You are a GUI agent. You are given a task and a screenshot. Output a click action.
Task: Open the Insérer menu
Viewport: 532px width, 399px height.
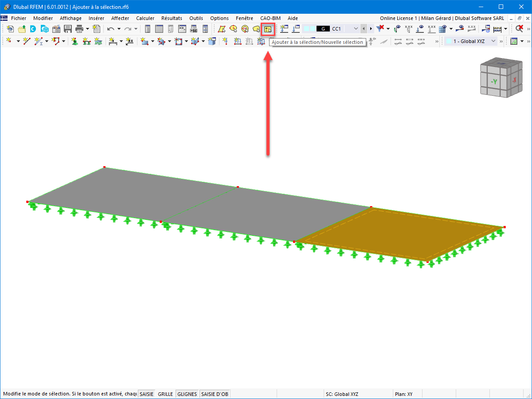(96, 18)
